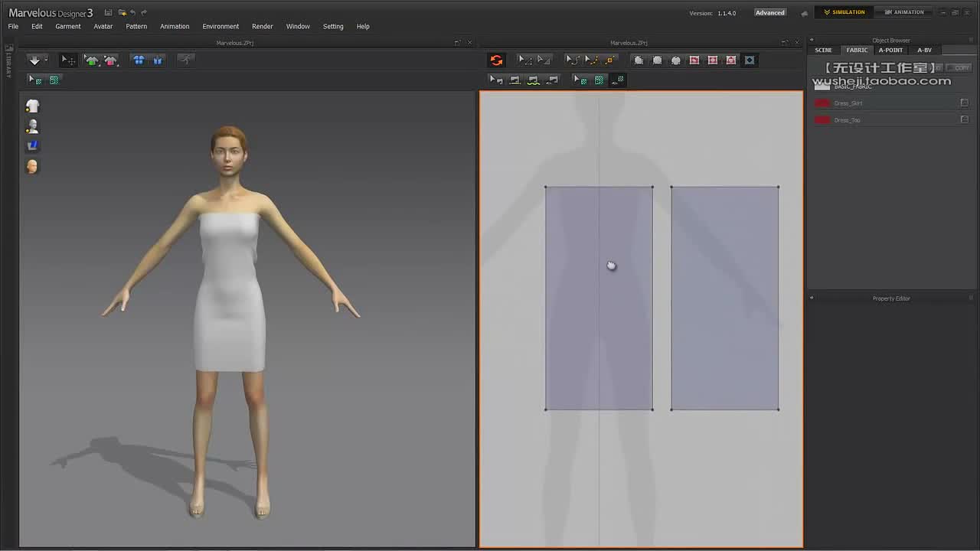Open the Help menu
980x551 pixels.
363,26
